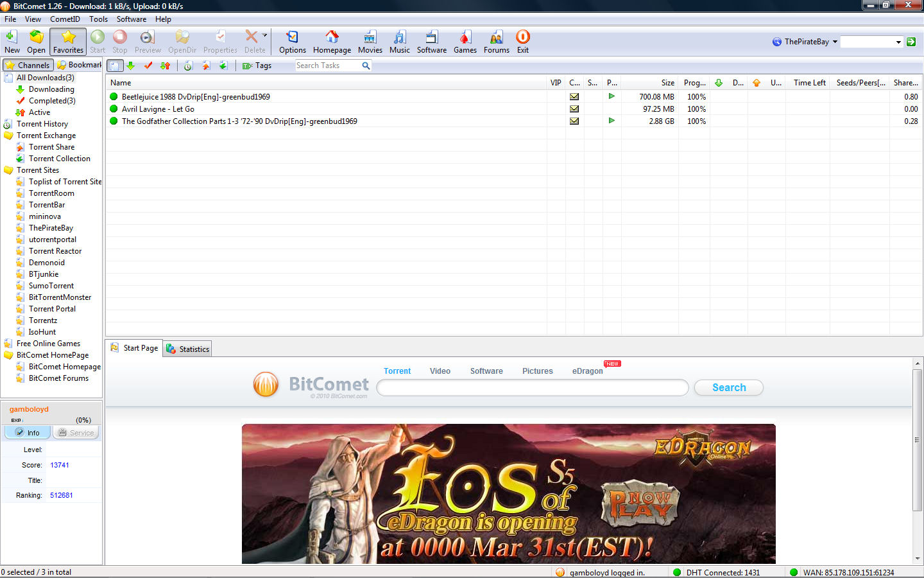
Task: Open the CometID menu
Action: pyautogui.click(x=65, y=19)
